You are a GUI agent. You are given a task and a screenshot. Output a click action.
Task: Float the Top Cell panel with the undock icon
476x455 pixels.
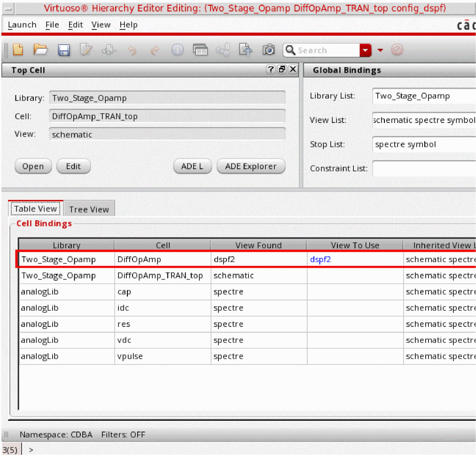coord(282,69)
